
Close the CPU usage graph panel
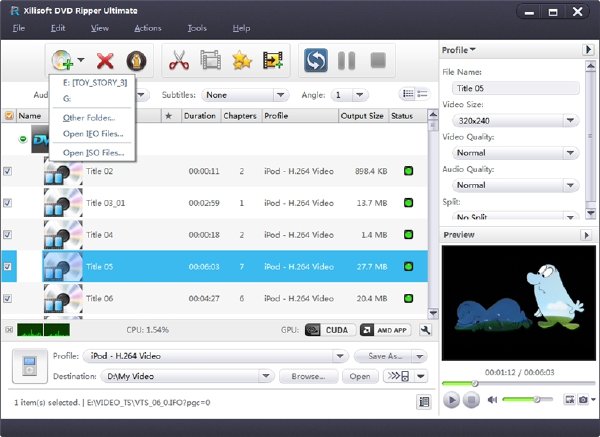pos(9,329)
